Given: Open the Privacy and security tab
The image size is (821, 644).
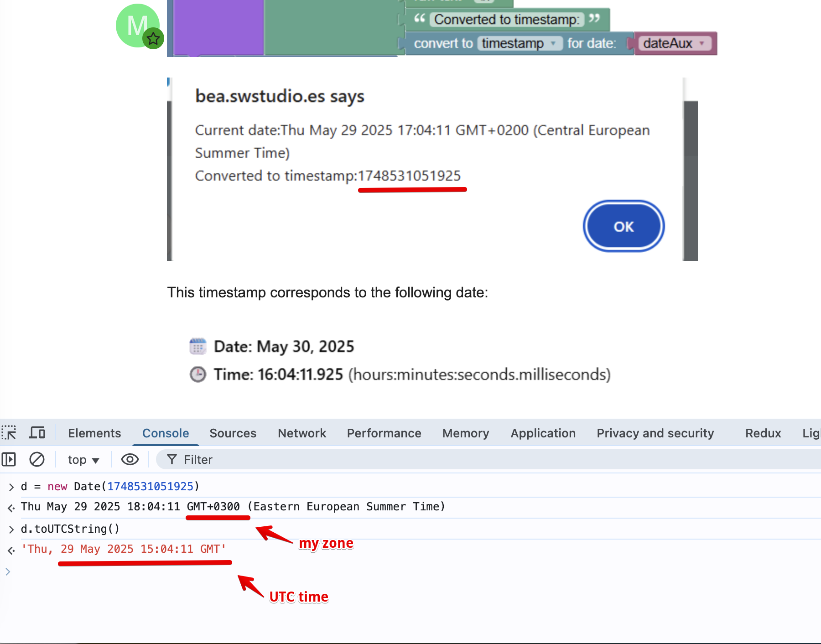Looking at the screenshot, I should [x=655, y=433].
